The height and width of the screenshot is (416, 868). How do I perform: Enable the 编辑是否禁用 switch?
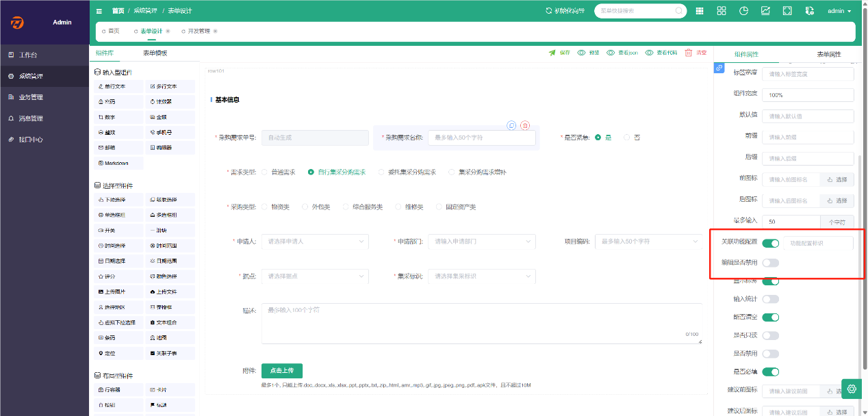click(771, 263)
